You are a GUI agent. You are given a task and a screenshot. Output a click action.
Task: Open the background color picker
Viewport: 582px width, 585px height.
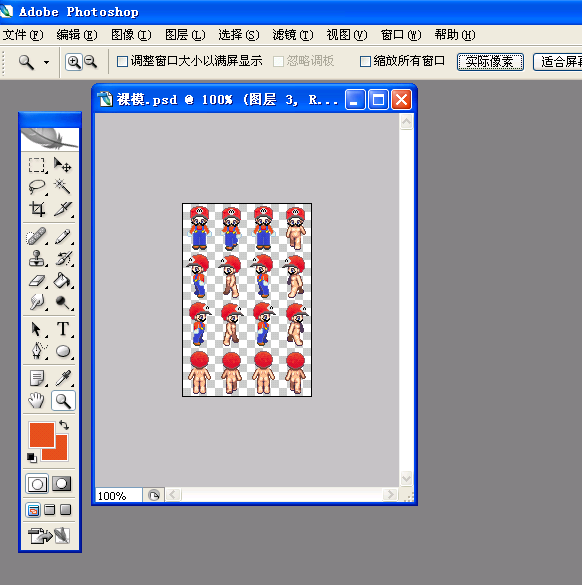[61, 453]
